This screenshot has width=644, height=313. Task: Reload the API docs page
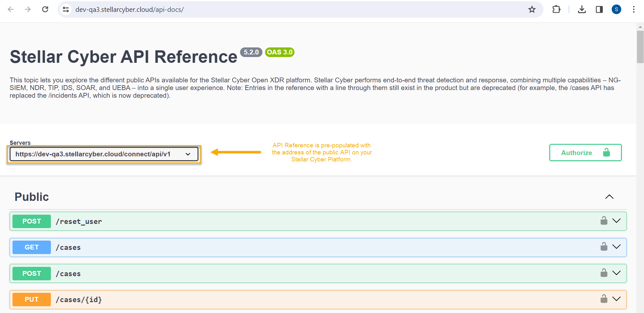[x=45, y=10]
